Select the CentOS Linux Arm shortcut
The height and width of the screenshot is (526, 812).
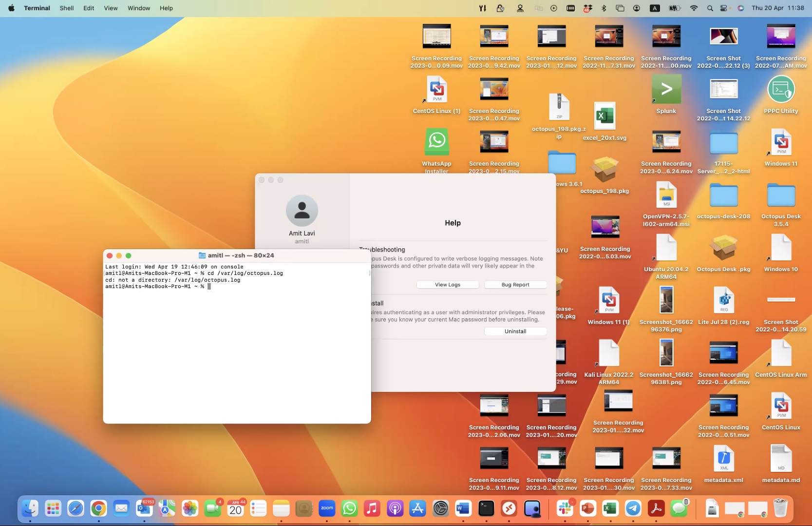click(781, 353)
